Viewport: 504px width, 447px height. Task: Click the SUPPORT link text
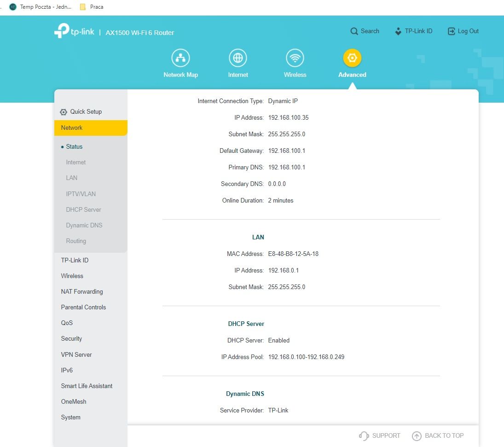386,436
